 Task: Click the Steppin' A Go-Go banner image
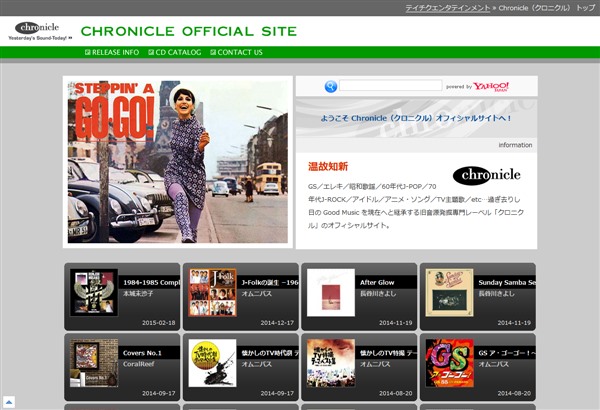click(x=178, y=162)
